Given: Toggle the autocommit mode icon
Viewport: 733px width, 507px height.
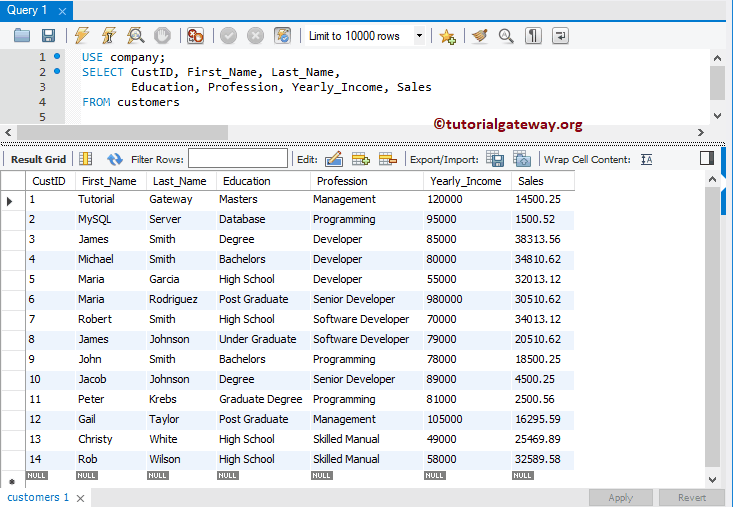Looking at the screenshot, I should point(283,36).
